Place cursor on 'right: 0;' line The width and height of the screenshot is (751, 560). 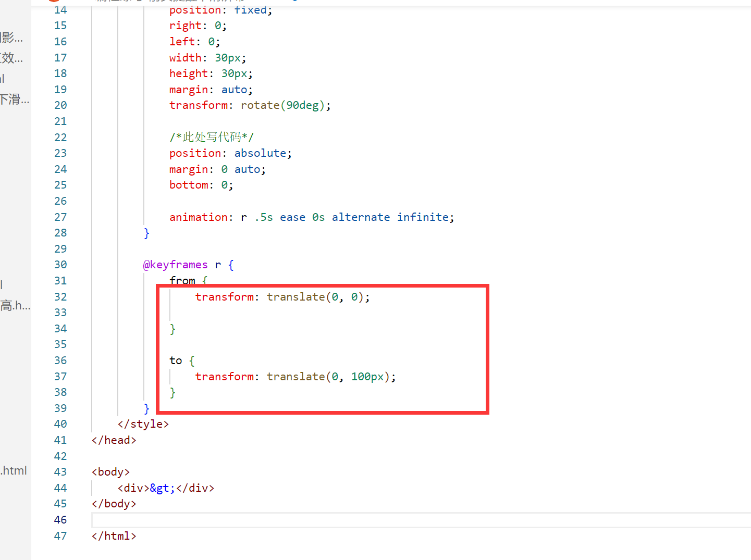tap(198, 26)
